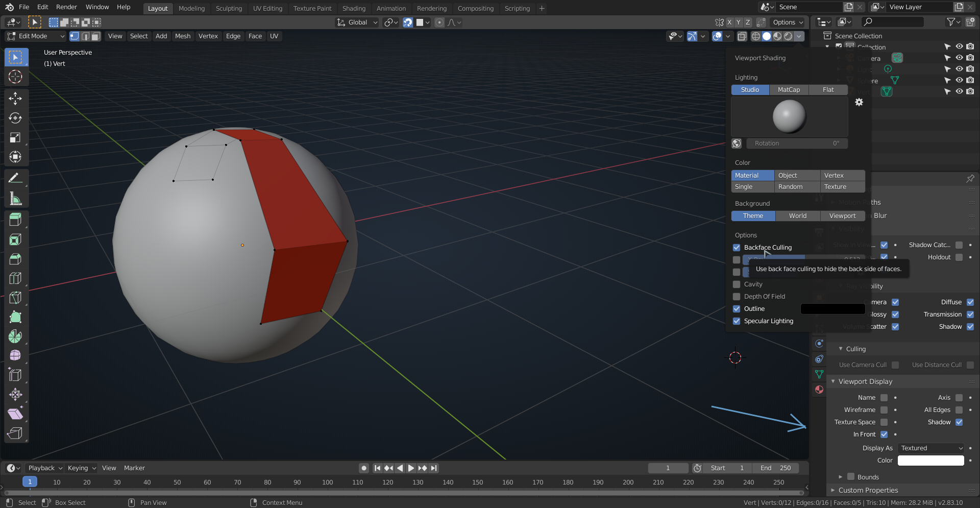Click the End frame field
Viewport: 980px width, 508px height.
[x=776, y=468]
